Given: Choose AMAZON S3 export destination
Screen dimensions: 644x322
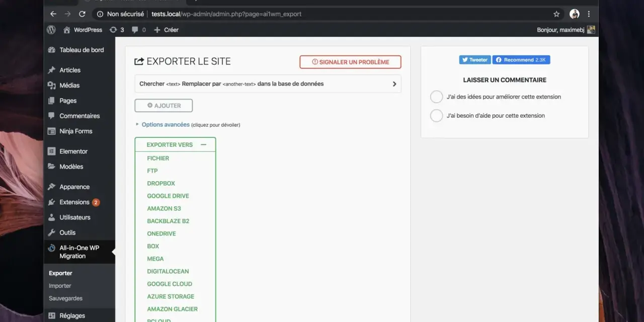Looking at the screenshot, I should click(x=164, y=209).
